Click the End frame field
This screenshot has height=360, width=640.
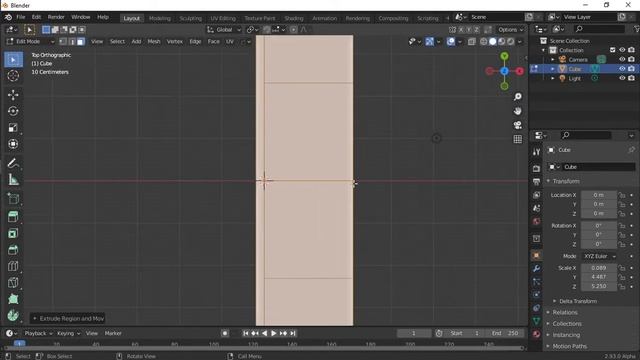point(505,333)
